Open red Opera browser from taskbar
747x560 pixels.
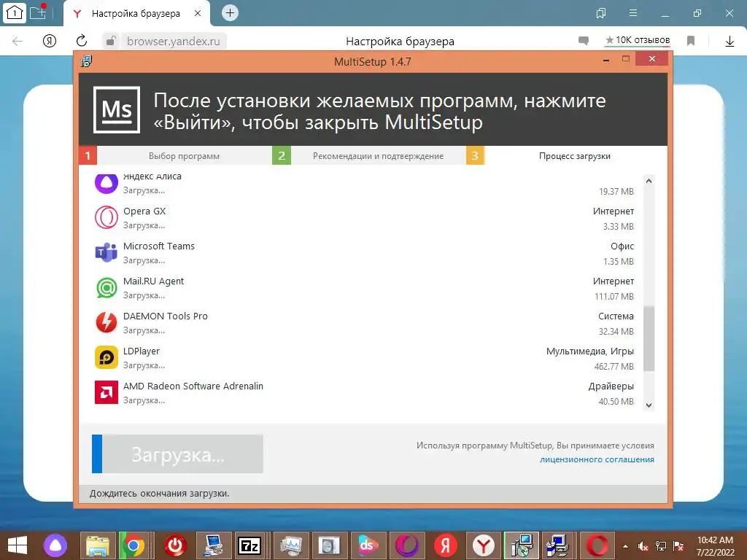coord(597,545)
